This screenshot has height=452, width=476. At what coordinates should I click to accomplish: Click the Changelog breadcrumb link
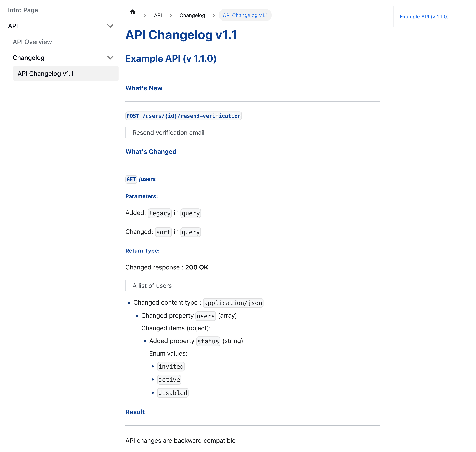pyautogui.click(x=192, y=15)
